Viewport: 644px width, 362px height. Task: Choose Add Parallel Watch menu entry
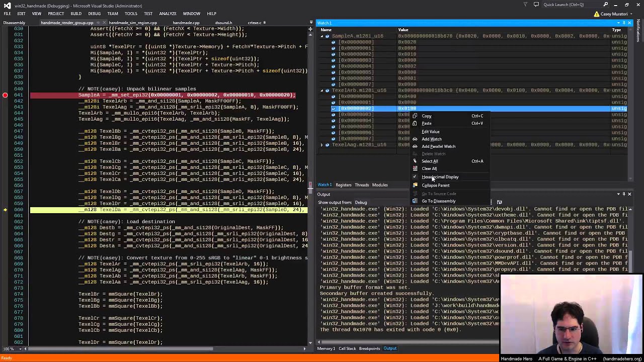pos(438,146)
